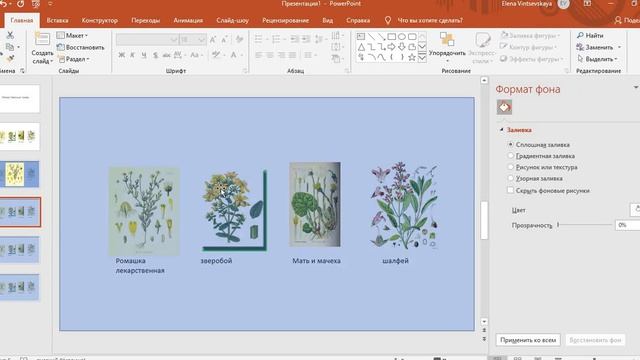Open the Рецензирование tab

(x=285, y=20)
